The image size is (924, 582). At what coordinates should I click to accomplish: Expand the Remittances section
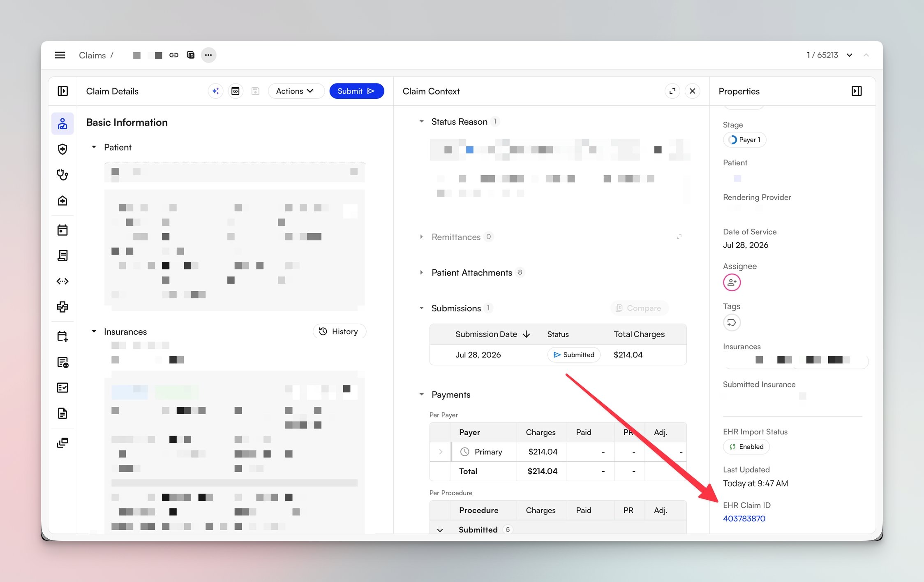[421, 237]
